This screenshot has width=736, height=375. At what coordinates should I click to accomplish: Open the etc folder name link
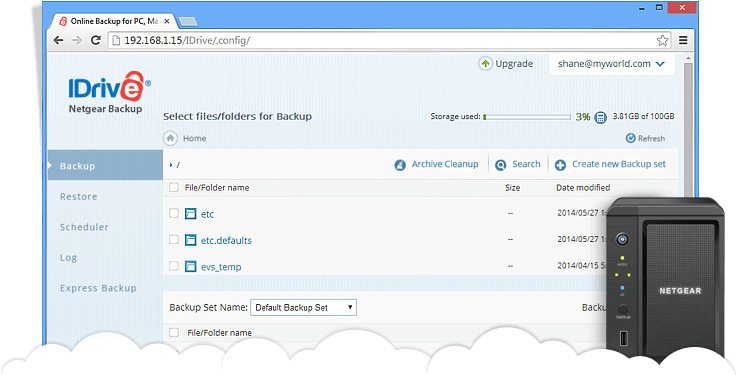point(207,214)
